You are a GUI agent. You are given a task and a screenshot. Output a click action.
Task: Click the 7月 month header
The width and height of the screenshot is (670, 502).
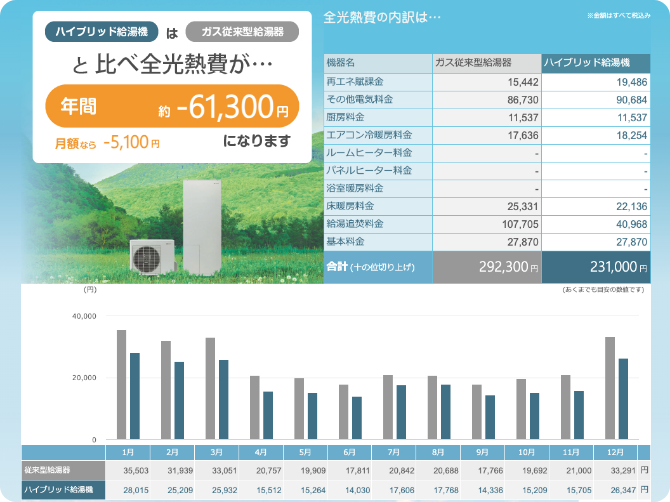click(x=394, y=452)
